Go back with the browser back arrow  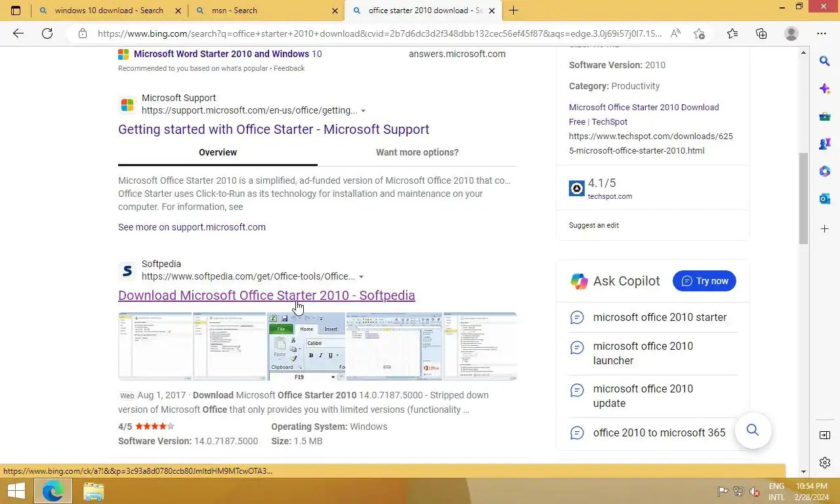pos(18,33)
